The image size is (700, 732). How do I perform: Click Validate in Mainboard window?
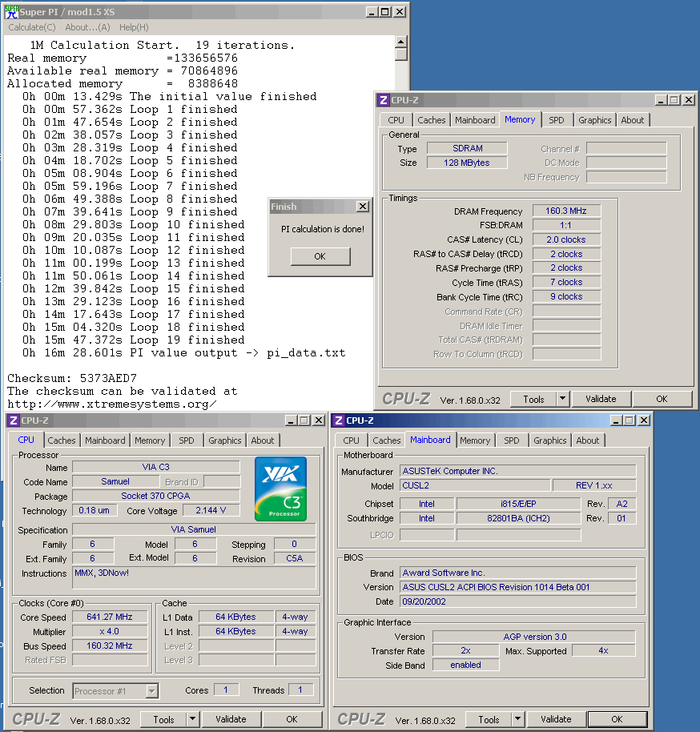pos(556,719)
